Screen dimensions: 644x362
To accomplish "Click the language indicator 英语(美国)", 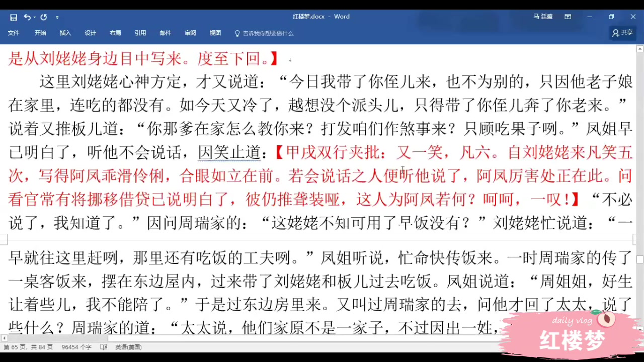I will pyautogui.click(x=128, y=347).
